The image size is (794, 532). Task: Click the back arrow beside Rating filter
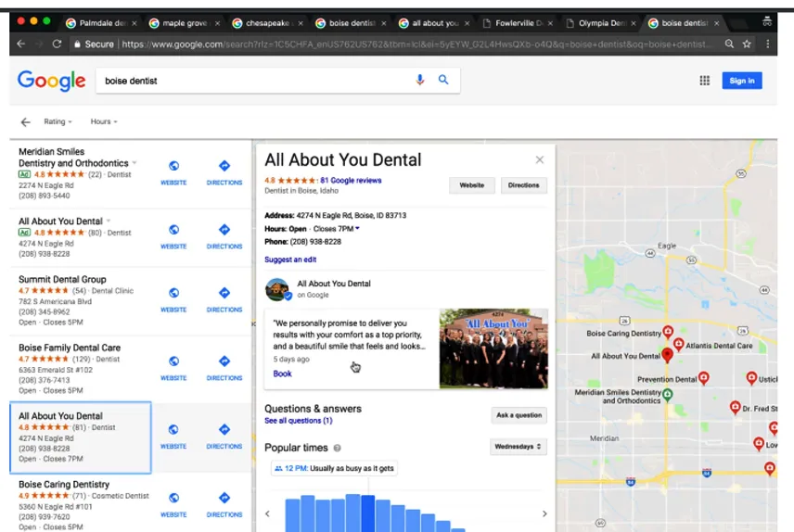click(25, 122)
